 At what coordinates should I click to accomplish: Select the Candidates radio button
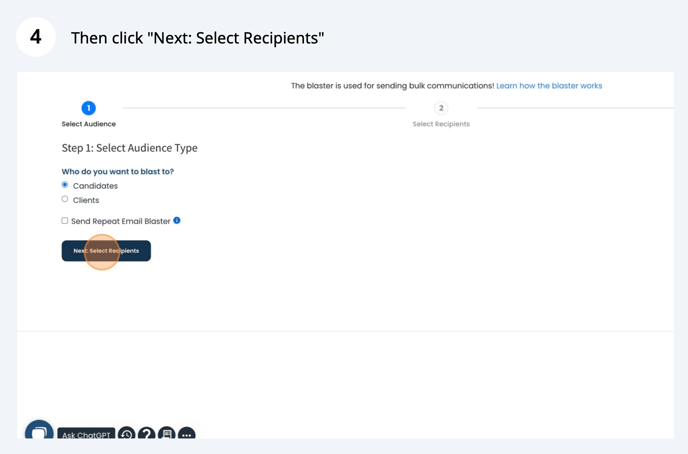(x=65, y=185)
